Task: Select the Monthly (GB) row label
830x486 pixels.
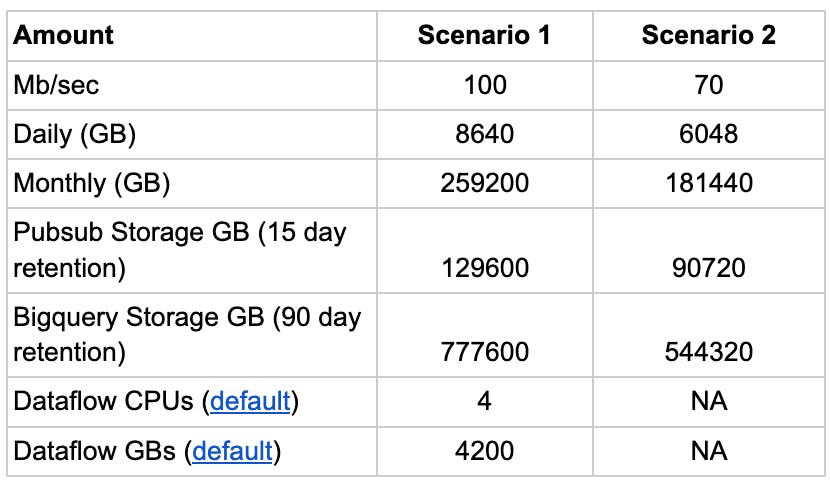Action: pyautogui.click(x=91, y=183)
